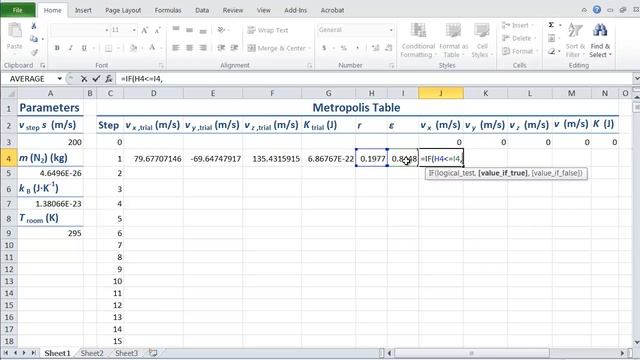Click the Comma Style icon

pyautogui.click(x=358, y=48)
